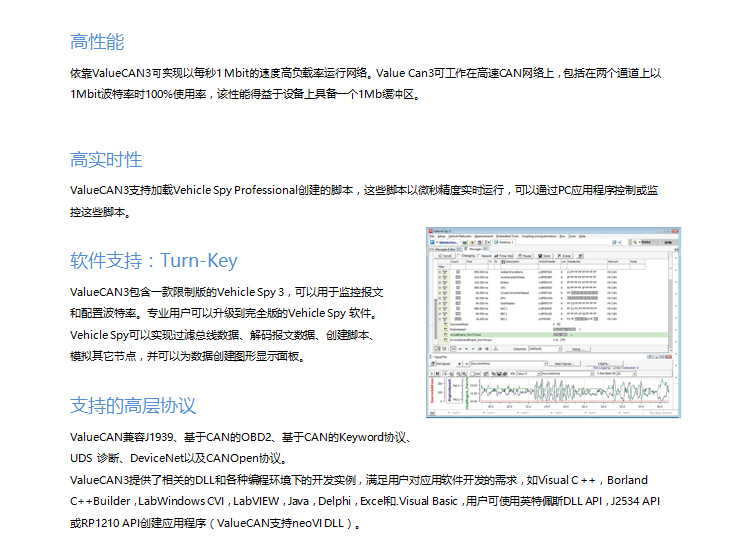Screen dimensions: 750x558
Task: Open the Vehicle Spy 3 screenshot image
Action: [553, 323]
